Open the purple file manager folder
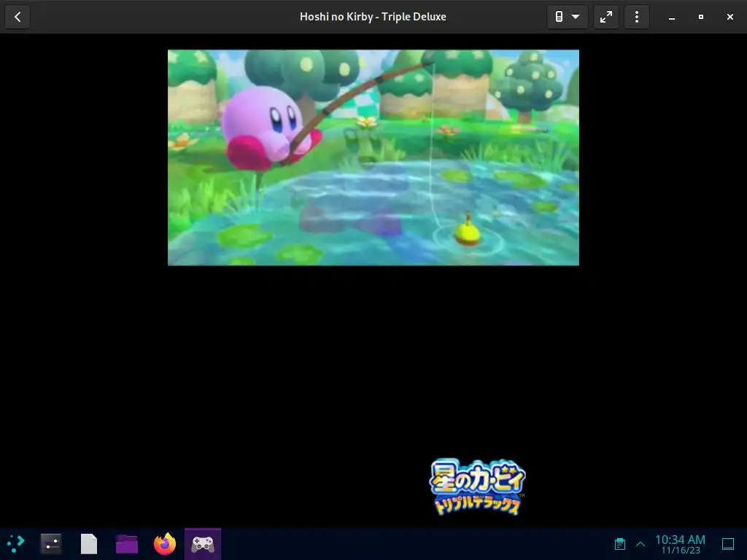This screenshot has width=747, height=560. (x=127, y=544)
